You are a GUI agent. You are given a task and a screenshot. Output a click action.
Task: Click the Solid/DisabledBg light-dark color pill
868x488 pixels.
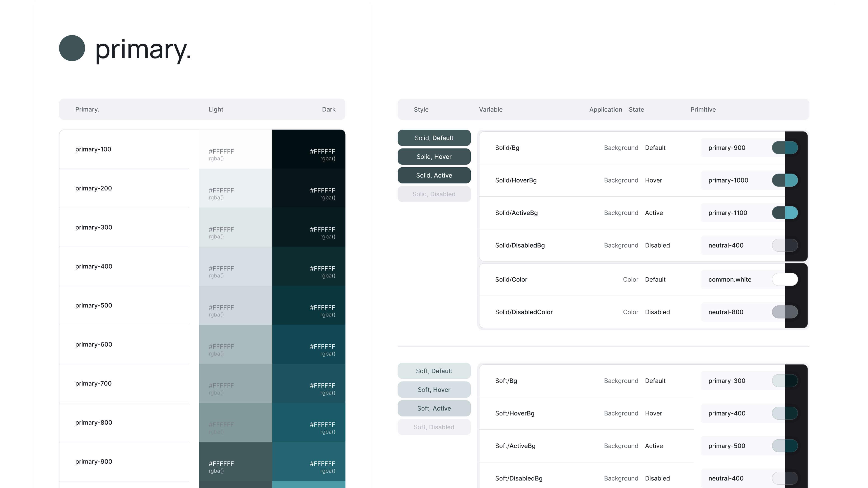click(x=785, y=245)
